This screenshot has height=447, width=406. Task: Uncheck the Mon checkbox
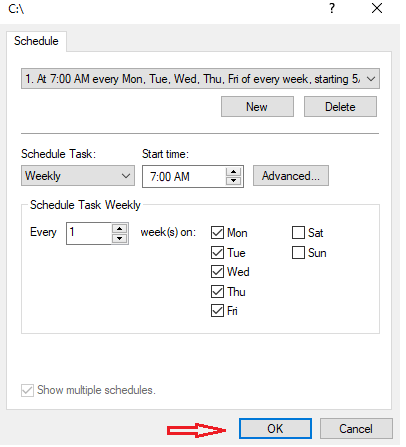coord(217,233)
